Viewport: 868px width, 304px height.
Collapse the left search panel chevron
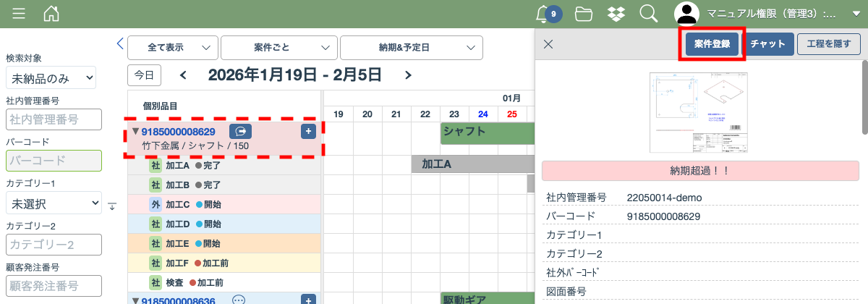[x=120, y=44]
